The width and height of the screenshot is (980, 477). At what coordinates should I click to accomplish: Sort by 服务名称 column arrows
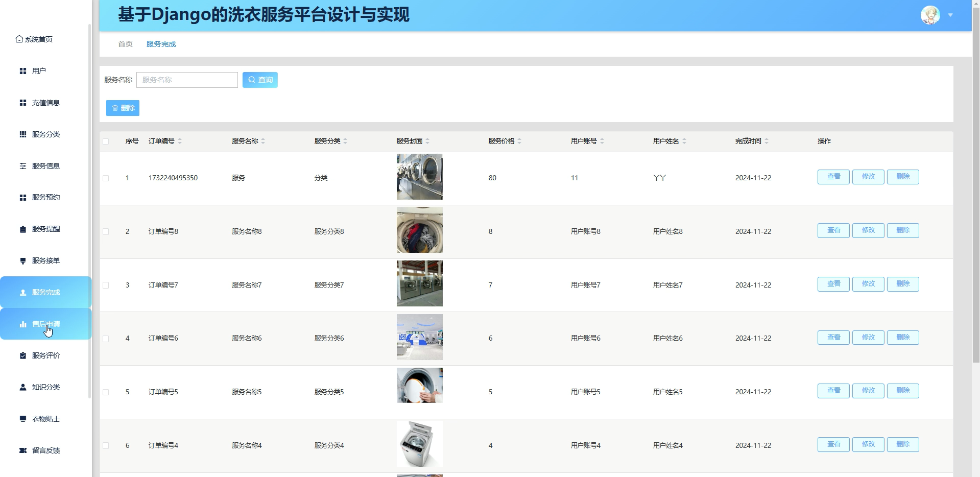(263, 141)
